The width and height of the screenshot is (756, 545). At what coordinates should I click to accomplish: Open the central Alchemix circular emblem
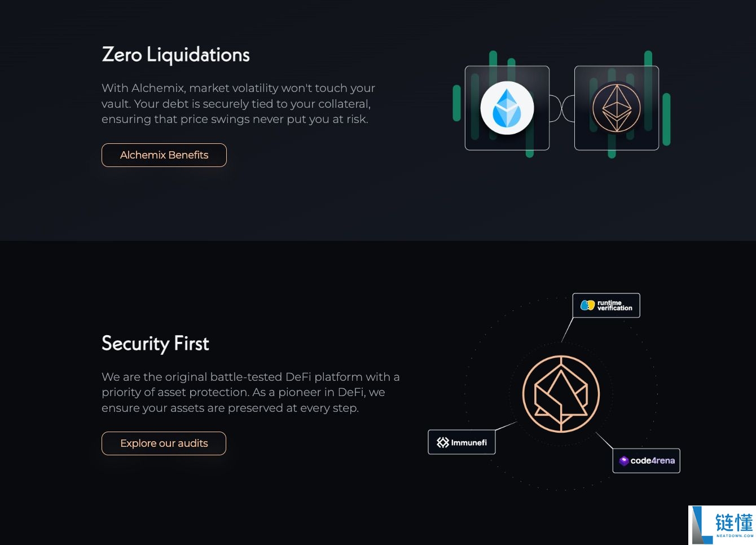[x=561, y=394]
